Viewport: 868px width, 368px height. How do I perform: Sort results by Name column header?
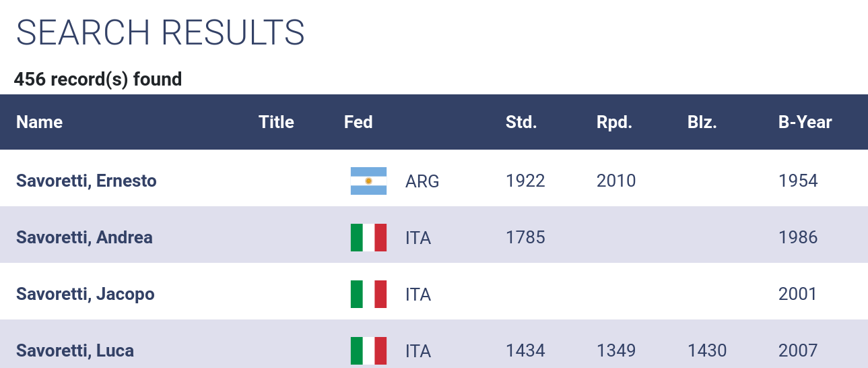point(39,122)
